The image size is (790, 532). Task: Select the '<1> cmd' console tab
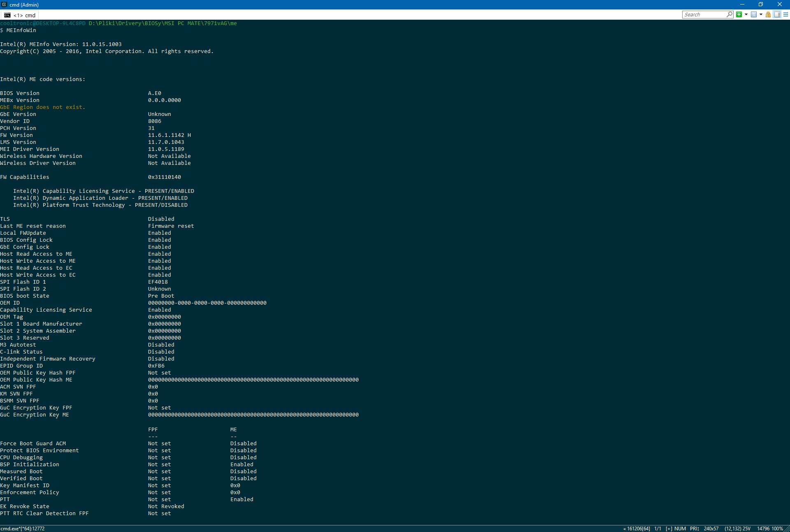click(20, 15)
